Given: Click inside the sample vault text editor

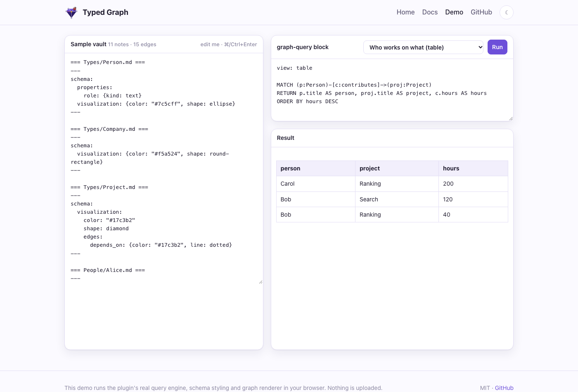Looking at the screenshot, I should pos(164,169).
